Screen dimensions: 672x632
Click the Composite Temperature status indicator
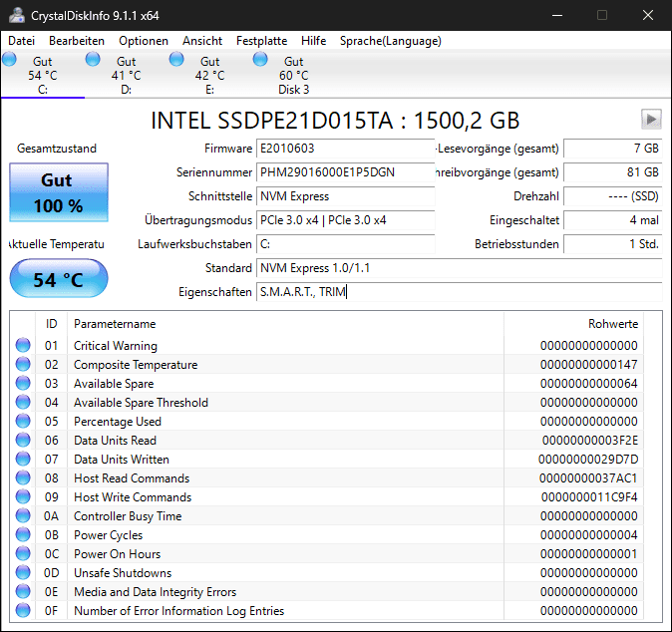tap(23, 364)
